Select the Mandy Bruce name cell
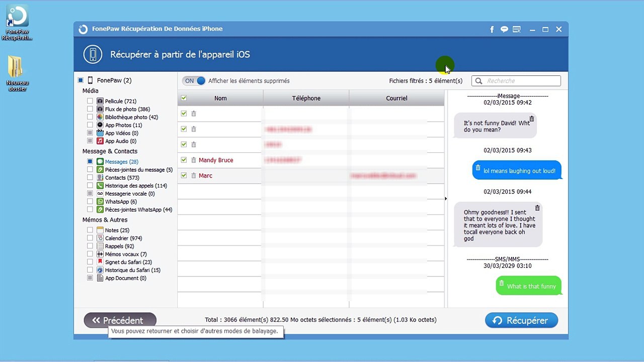644x362 pixels. (216, 160)
